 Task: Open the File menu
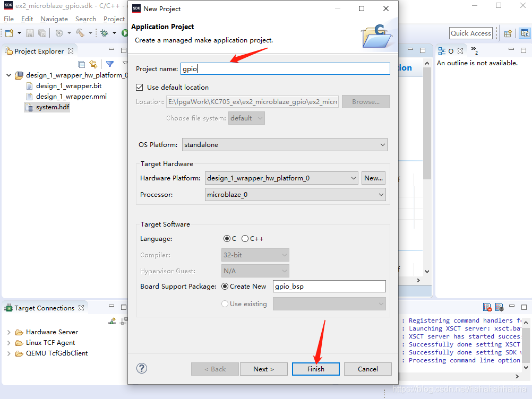(x=8, y=19)
